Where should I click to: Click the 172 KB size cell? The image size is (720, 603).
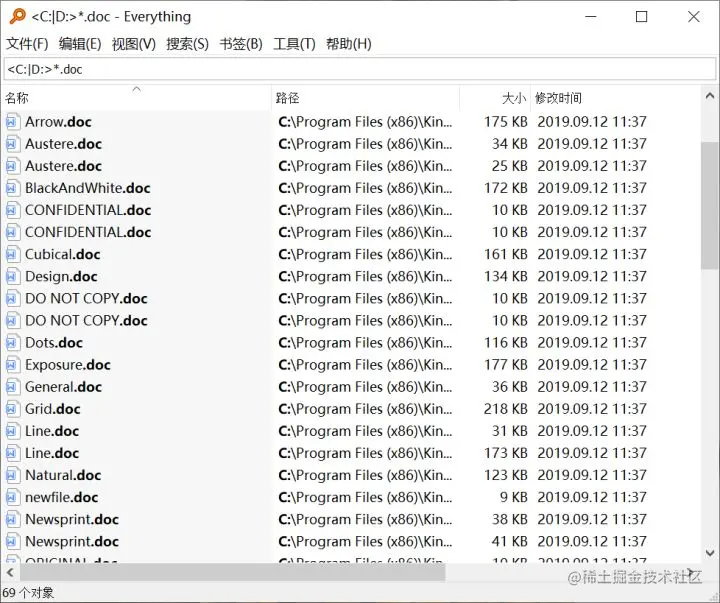(x=506, y=188)
